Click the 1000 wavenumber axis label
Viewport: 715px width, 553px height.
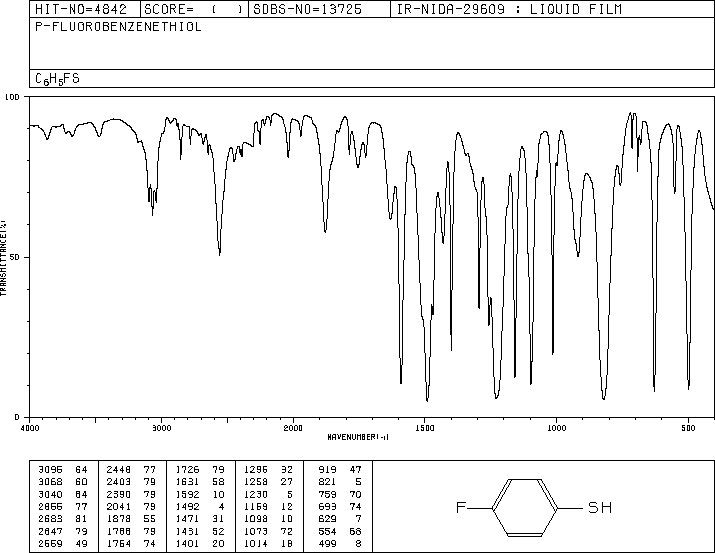(556, 428)
